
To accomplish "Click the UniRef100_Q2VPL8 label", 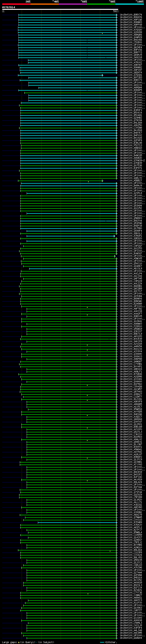I will [x=131, y=193].
